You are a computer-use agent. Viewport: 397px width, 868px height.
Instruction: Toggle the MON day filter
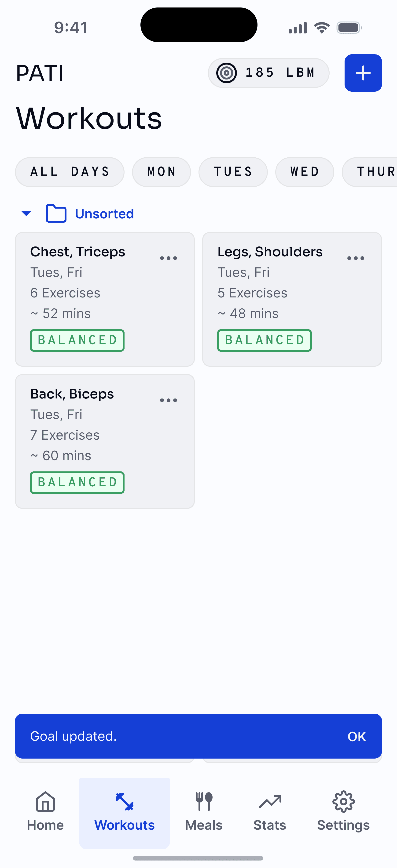pyautogui.click(x=161, y=172)
